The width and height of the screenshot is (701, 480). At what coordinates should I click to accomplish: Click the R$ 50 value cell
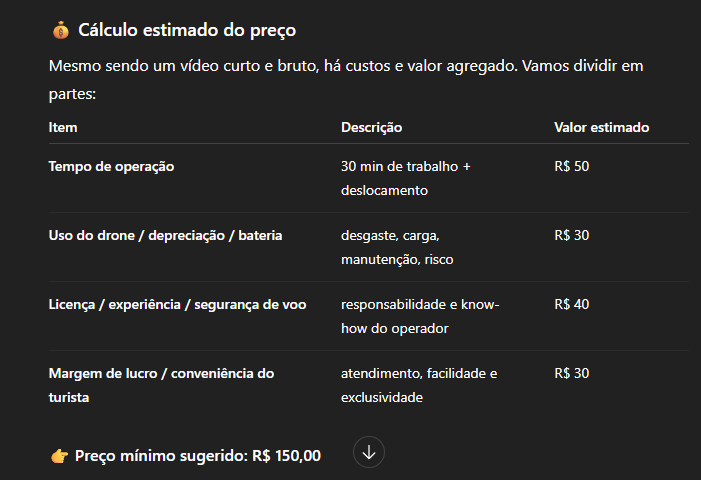click(x=572, y=166)
